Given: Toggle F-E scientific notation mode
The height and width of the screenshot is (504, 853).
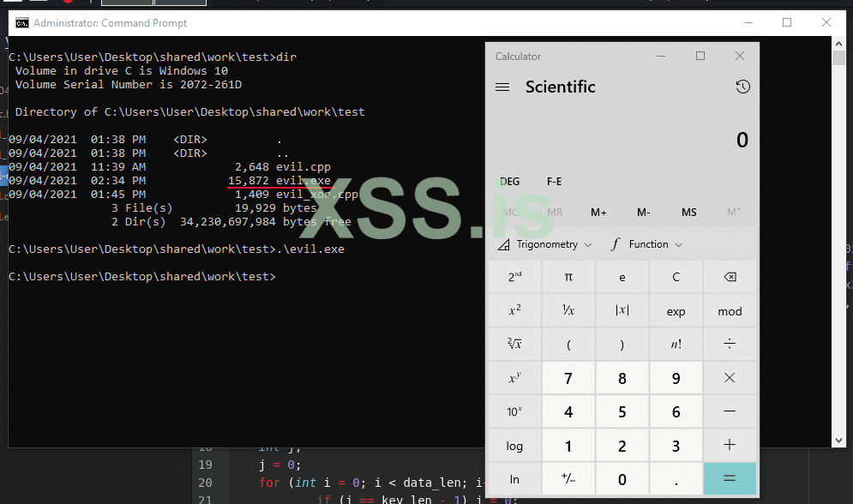Looking at the screenshot, I should click(x=555, y=182).
